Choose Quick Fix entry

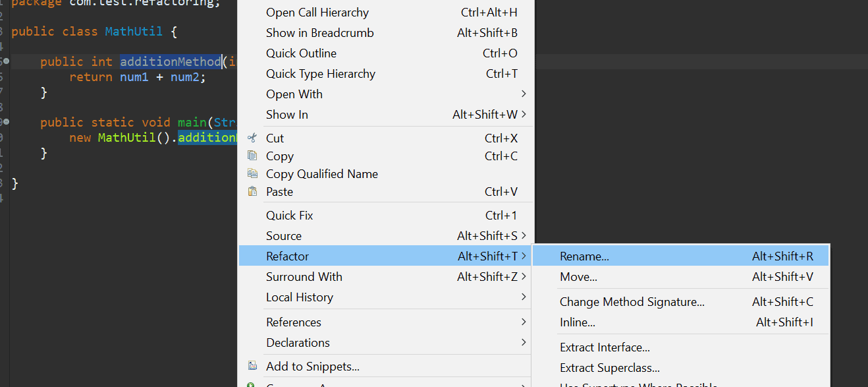point(385,216)
